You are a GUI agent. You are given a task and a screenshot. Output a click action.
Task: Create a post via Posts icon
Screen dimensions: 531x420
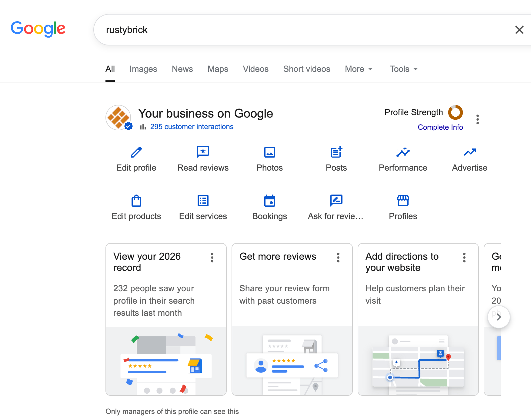(x=336, y=152)
